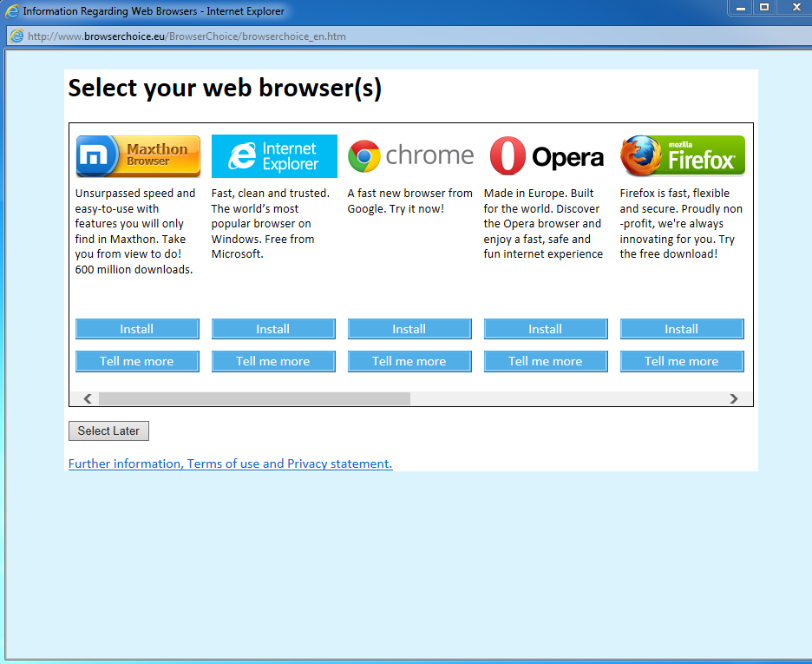Viewport: 812px width, 664px height.
Task: Open Further information, Terms of use link
Action: [x=231, y=463]
